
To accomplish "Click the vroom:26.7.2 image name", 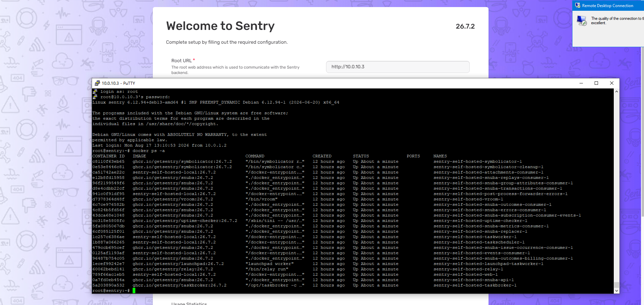I will (x=173, y=199).
